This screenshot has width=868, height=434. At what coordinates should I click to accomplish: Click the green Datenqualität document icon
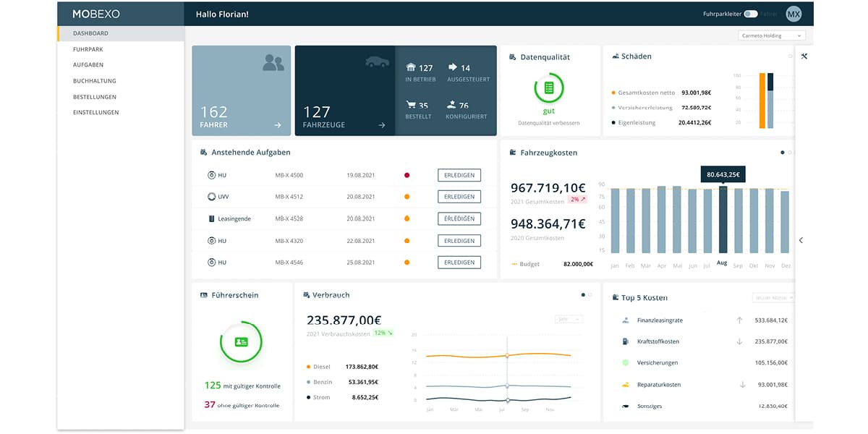(548, 88)
